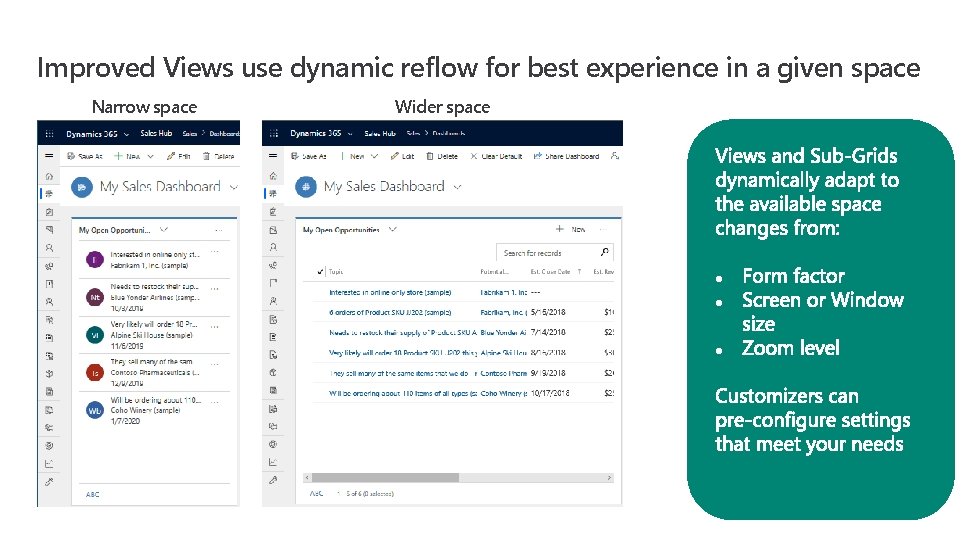Click horizontal scrollbar thumb in wider grid

pyautogui.click(x=385, y=477)
